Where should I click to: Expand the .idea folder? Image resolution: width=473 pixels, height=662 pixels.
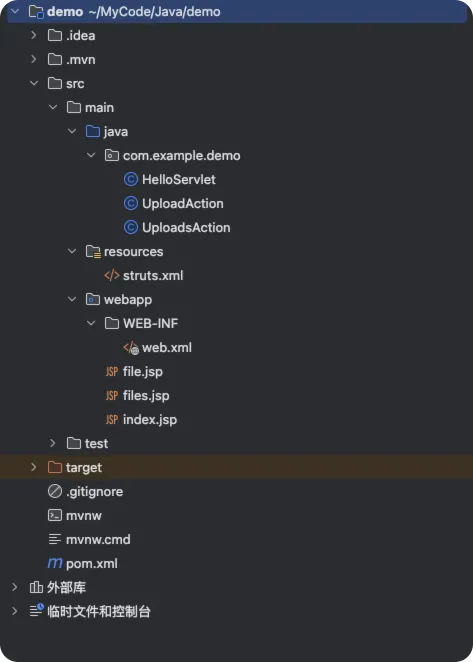coord(34,35)
